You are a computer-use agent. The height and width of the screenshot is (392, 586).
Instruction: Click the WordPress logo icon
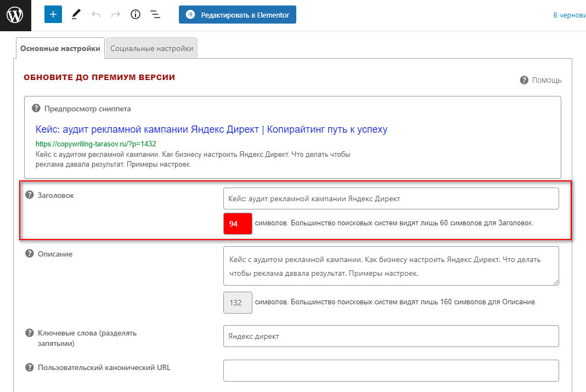point(15,15)
